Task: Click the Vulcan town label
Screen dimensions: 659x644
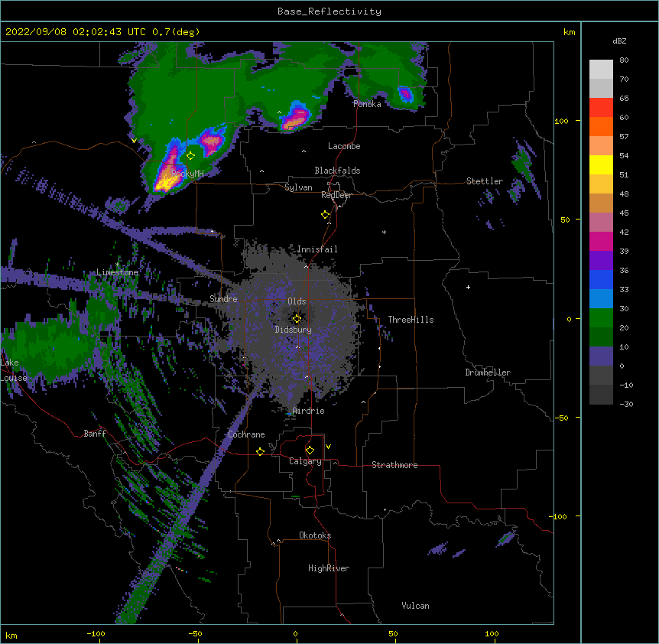Action: pos(415,606)
